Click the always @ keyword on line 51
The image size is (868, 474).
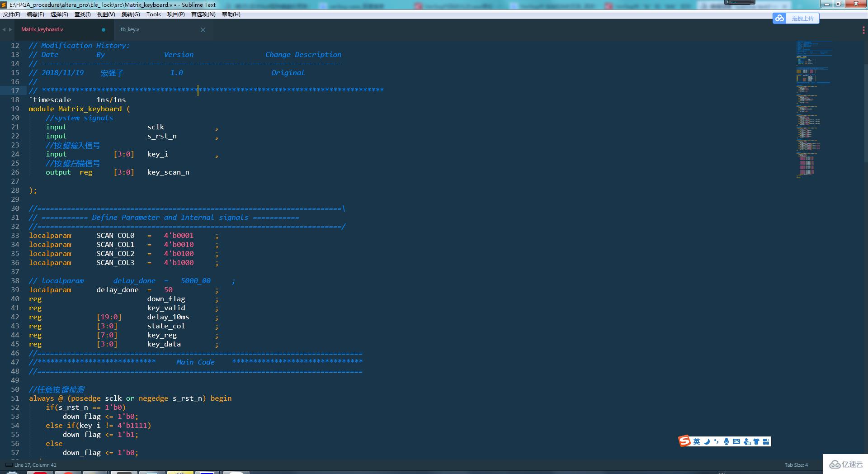pyautogui.click(x=46, y=398)
